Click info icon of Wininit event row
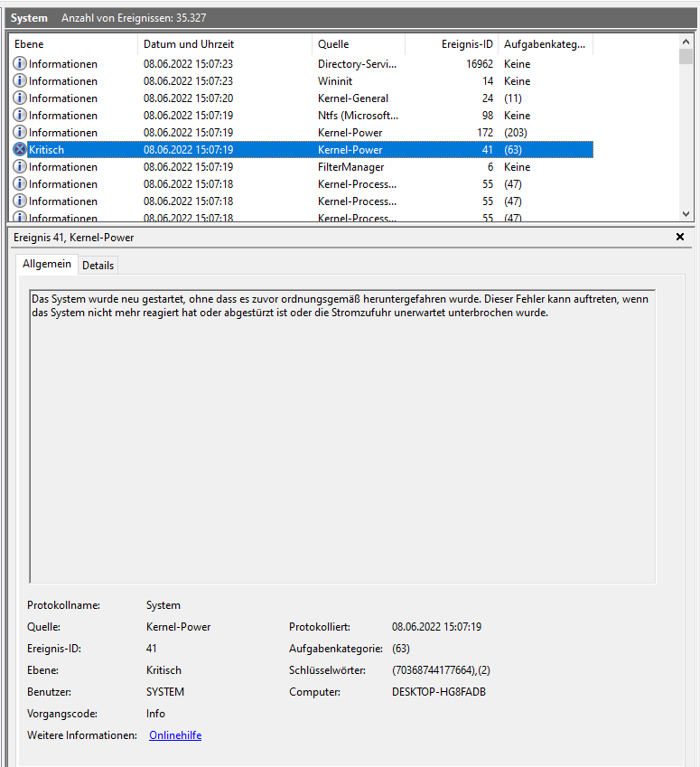 tap(20, 80)
